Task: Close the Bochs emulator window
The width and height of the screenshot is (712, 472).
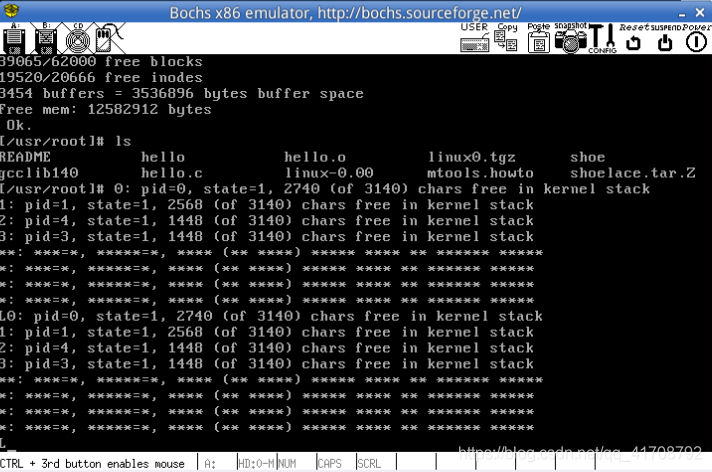Action: [x=700, y=12]
